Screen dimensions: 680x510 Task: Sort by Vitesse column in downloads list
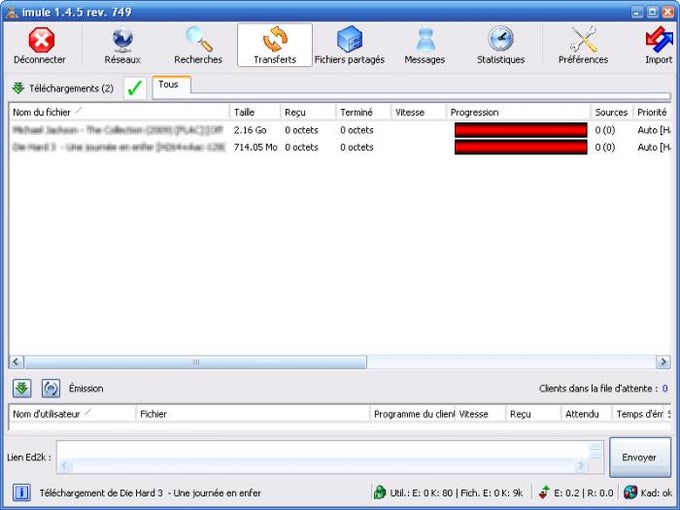(x=418, y=112)
